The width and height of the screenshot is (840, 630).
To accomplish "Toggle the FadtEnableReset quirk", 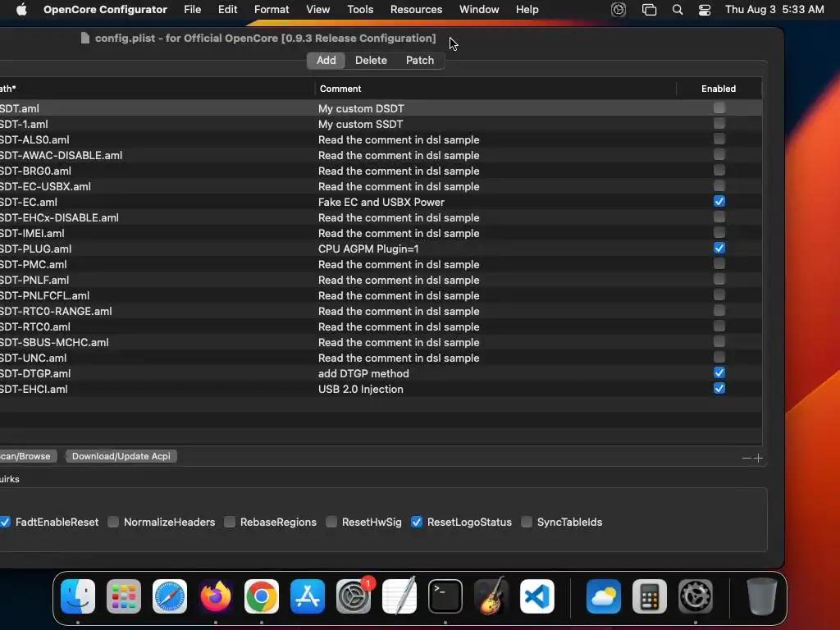I will pyautogui.click(x=6, y=522).
